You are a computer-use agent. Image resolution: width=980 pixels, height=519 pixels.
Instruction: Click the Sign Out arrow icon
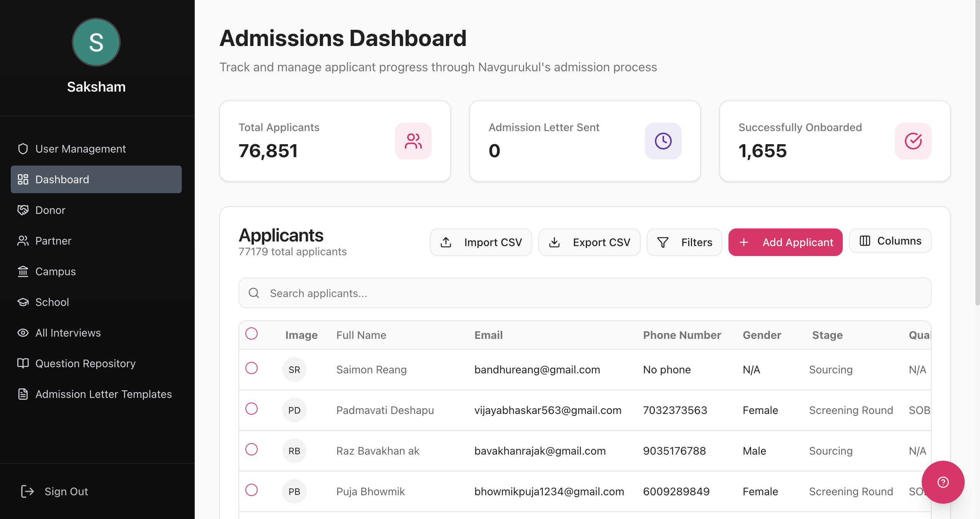click(27, 491)
